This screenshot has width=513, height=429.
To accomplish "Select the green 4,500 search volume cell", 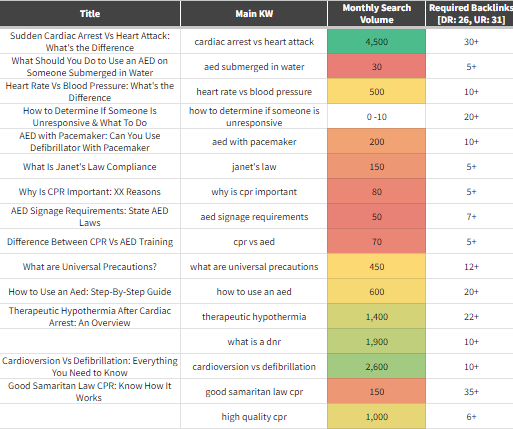I will [x=377, y=41].
